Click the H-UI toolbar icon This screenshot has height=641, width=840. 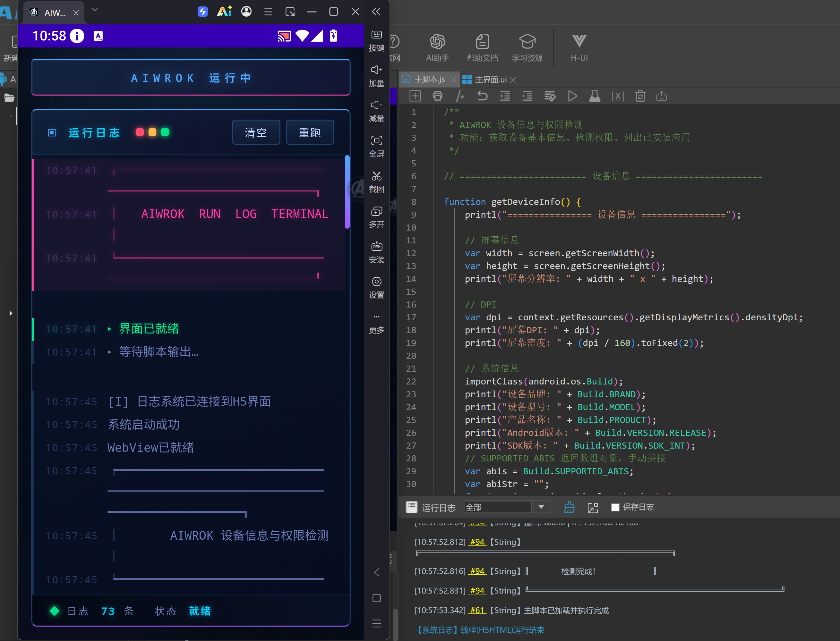579,48
